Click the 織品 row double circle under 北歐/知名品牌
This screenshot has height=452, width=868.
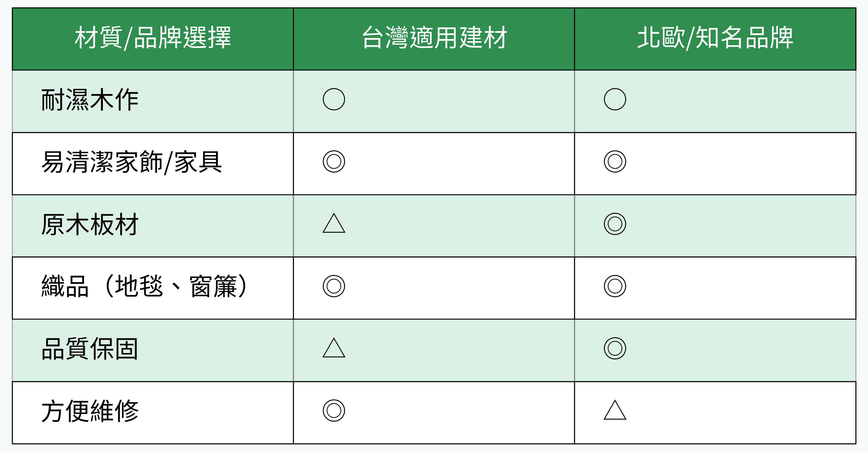point(615,286)
